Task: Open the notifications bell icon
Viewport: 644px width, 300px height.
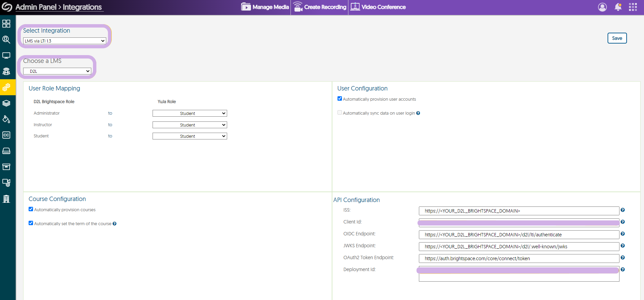Action: coord(618,7)
